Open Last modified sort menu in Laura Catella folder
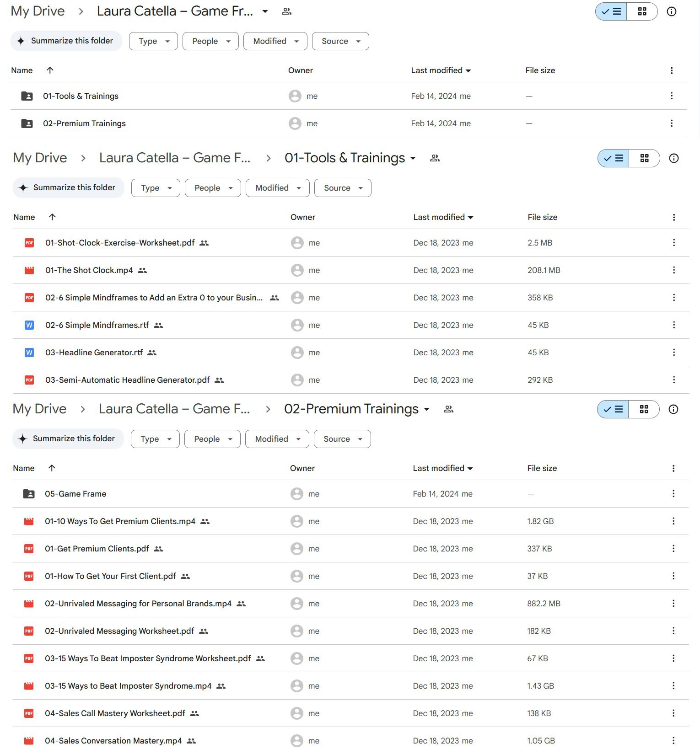Viewport: 700px width, 749px height. click(441, 70)
